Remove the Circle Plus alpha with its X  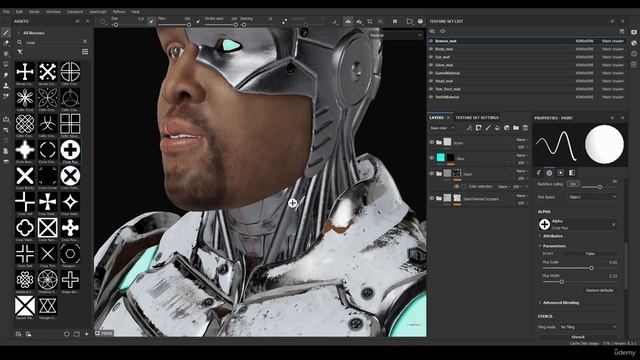[613, 224]
